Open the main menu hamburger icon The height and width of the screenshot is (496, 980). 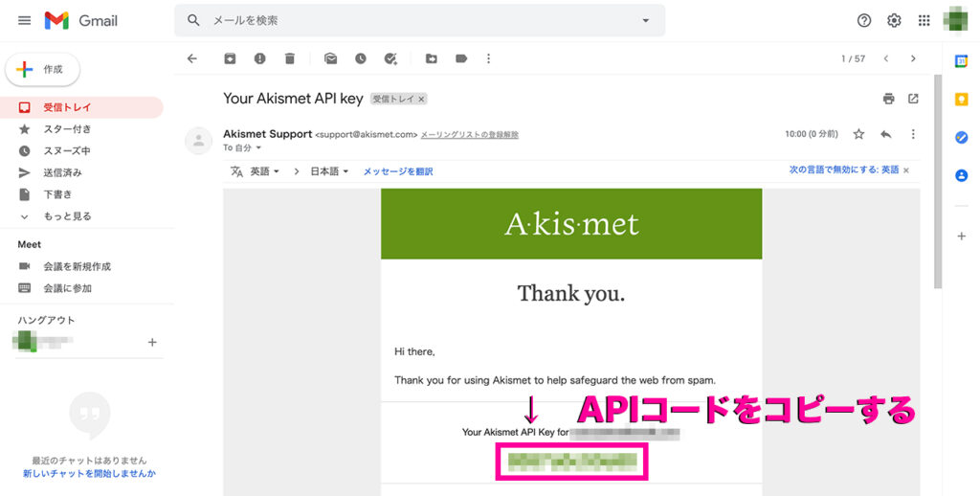[24, 21]
